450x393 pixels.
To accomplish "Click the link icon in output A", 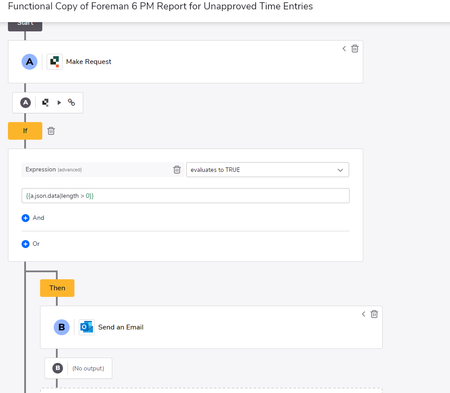I will [71, 102].
